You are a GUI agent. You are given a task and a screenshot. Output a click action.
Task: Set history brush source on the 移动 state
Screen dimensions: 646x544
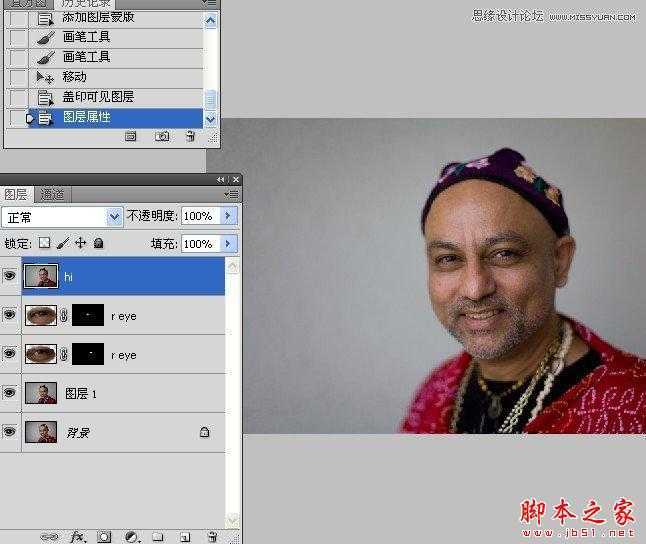18,77
